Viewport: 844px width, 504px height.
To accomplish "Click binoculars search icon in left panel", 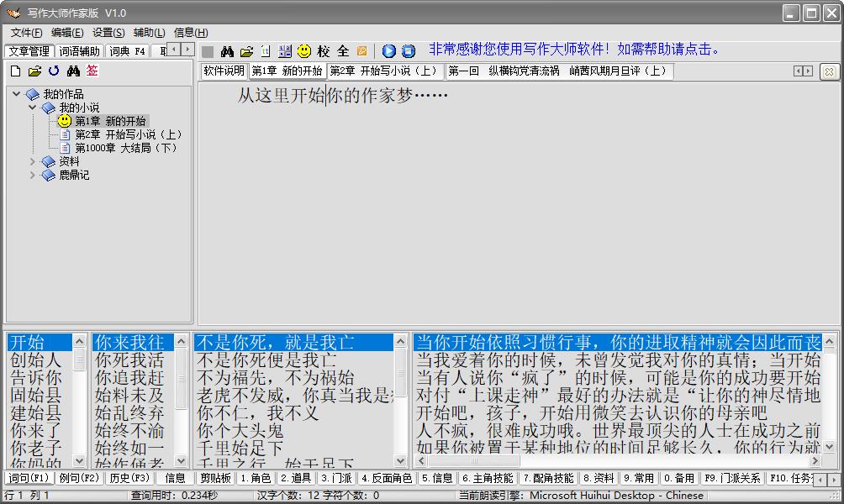I will tap(73, 71).
